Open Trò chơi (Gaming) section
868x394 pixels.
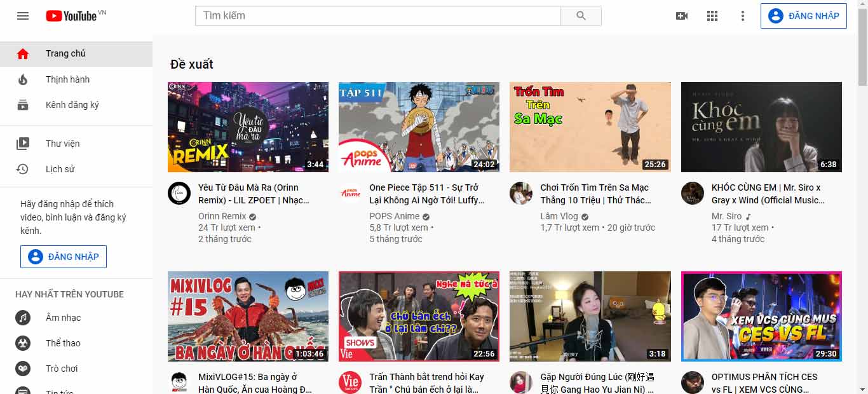pos(23,369)
